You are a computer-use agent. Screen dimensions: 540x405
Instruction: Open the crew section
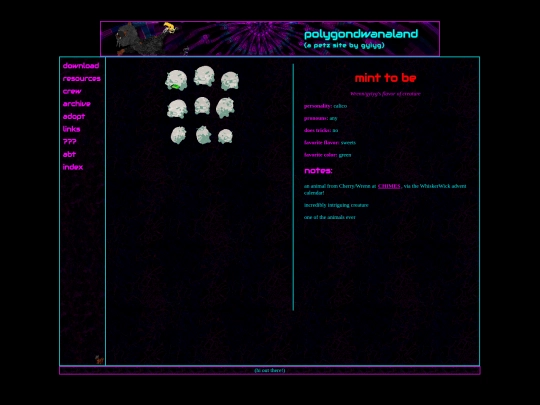tap(72, 91)
